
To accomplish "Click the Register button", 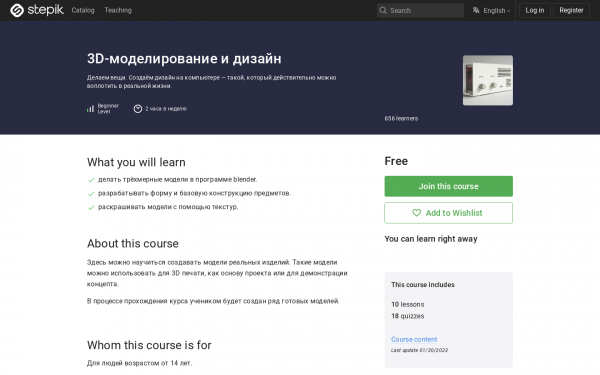I will [571, 10].
